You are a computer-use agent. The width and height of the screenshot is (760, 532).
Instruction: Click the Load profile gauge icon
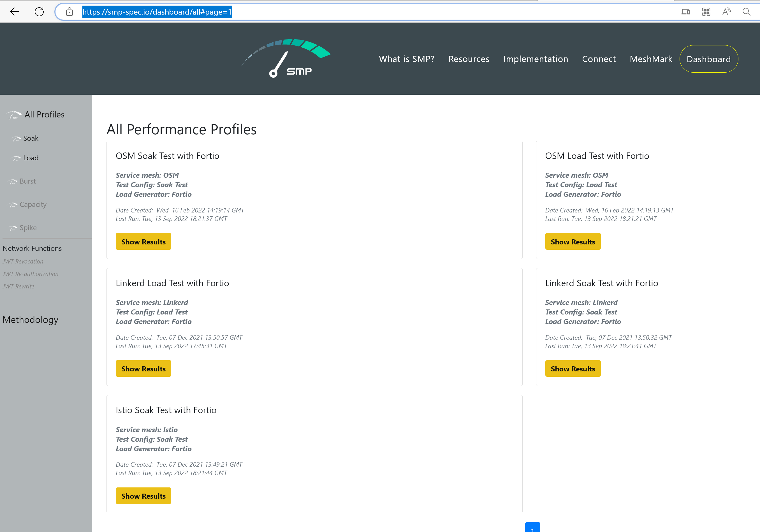(16, 158)
